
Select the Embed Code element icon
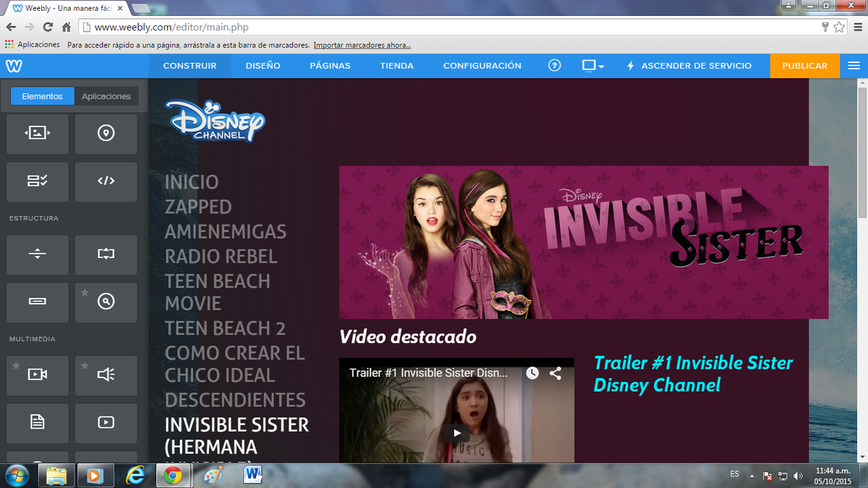pos(106,181)
